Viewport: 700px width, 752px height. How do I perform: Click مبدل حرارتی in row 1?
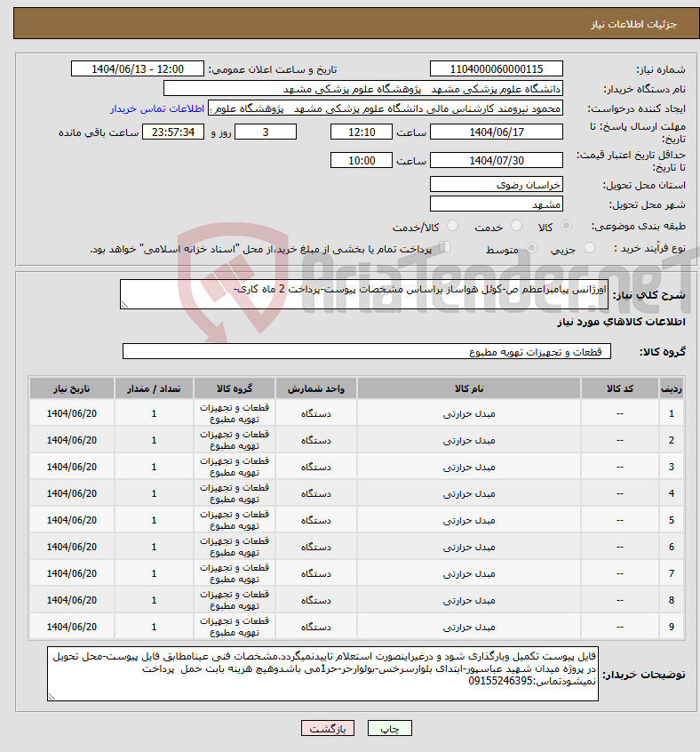[468, 413]
